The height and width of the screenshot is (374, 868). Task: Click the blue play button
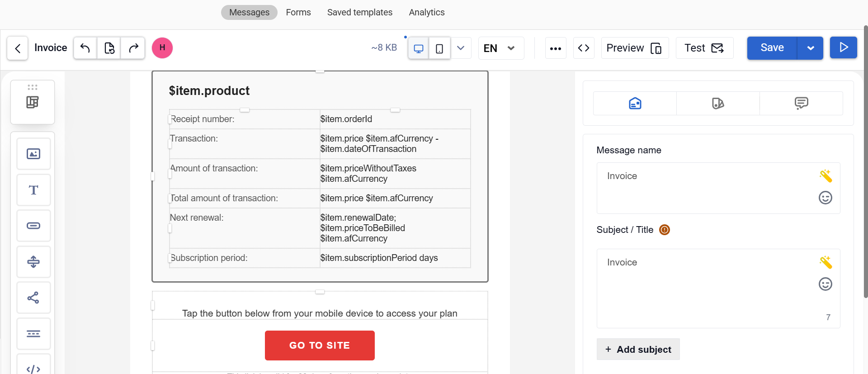[x=844, y=47]
